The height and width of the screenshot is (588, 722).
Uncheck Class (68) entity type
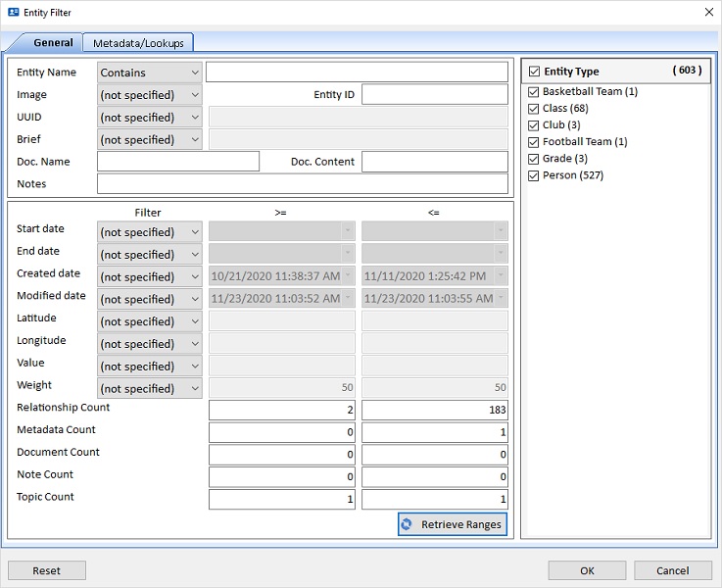point(533,109)
